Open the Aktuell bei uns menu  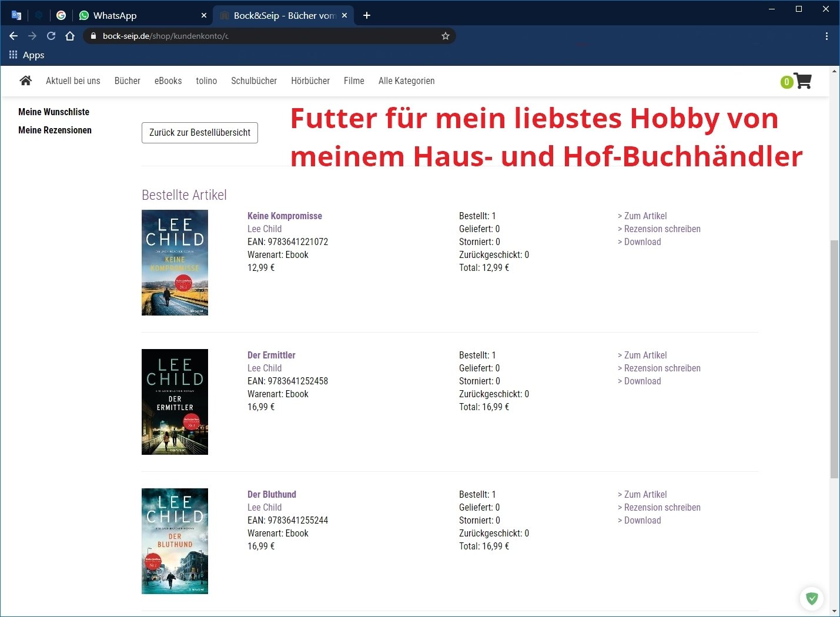[73, 81]
